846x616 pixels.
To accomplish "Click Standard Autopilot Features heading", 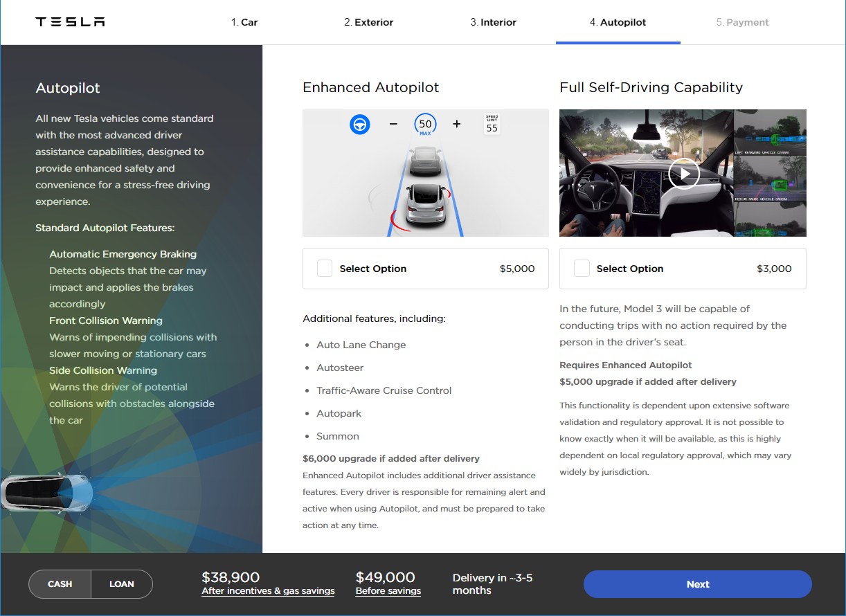I will point(105,228).
